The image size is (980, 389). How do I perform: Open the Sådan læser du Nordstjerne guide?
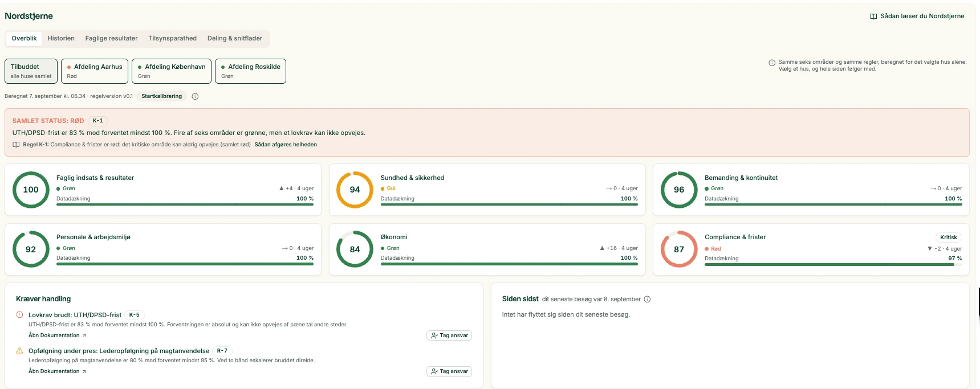tap(917, 17)
